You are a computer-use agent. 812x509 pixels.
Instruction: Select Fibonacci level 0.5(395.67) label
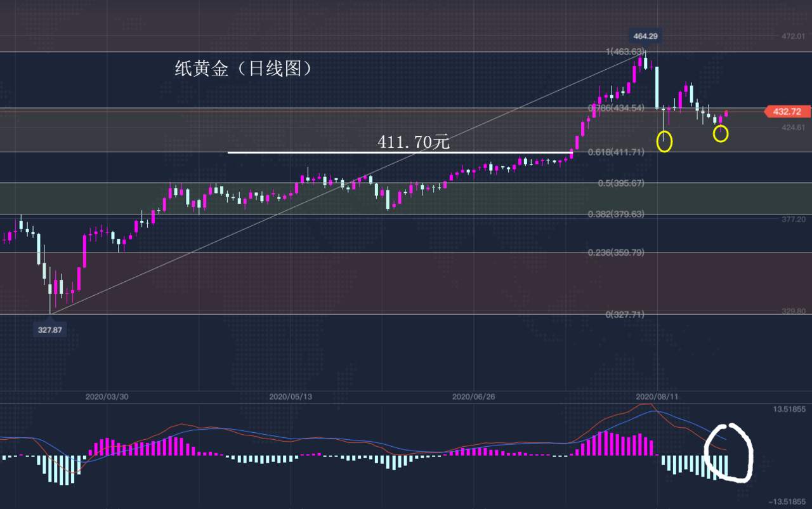[621, 183]
